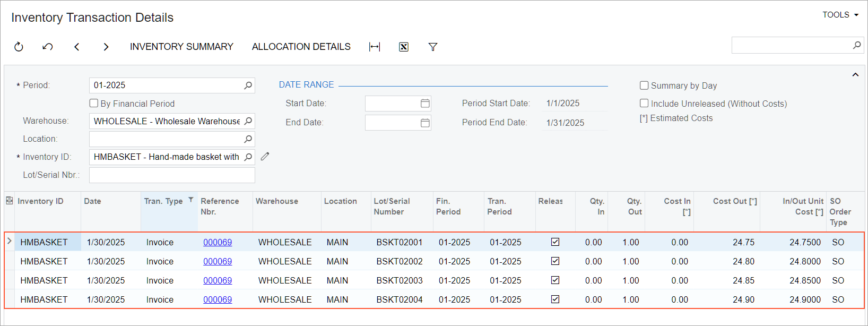Sort grid by Tran. Type column header

coord(163,201)
